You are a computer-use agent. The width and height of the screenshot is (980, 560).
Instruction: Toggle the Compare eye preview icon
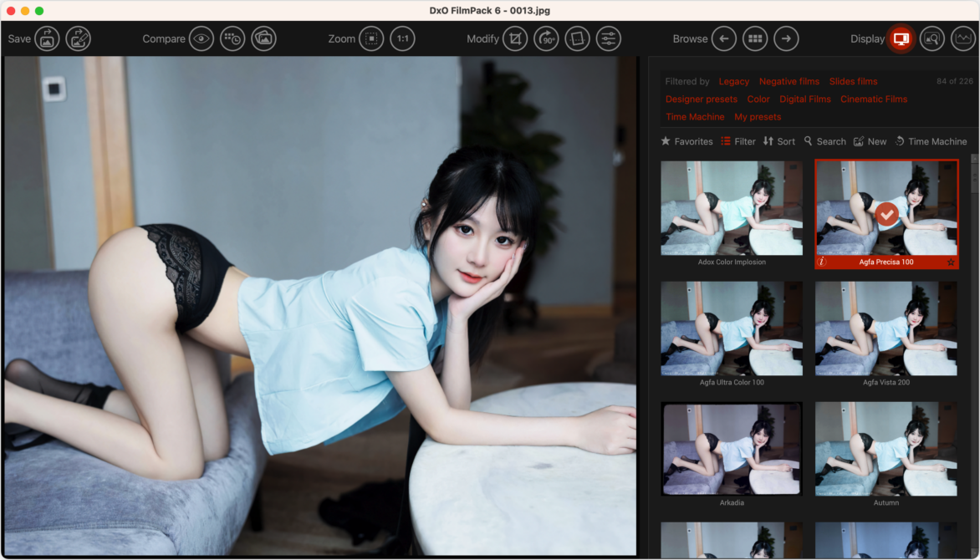(202, 38)
